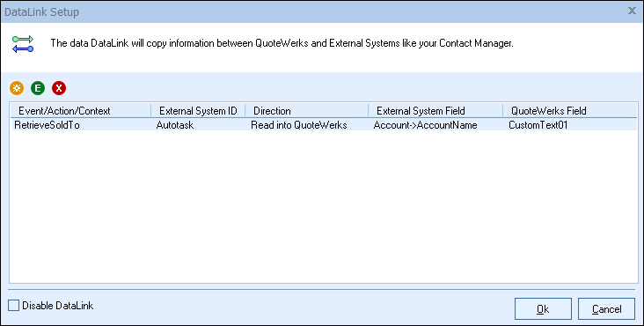This screenshot has height=326, width=644.
Task: Click the green and blue arrows icon
Action: (23, 44)
